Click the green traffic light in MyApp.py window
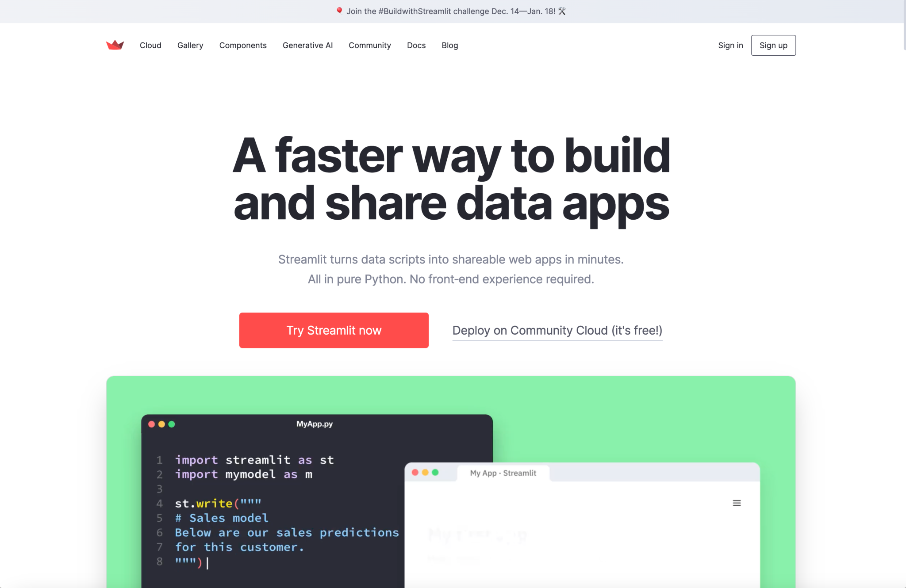 pyautogui.click(x=171, y=424)
